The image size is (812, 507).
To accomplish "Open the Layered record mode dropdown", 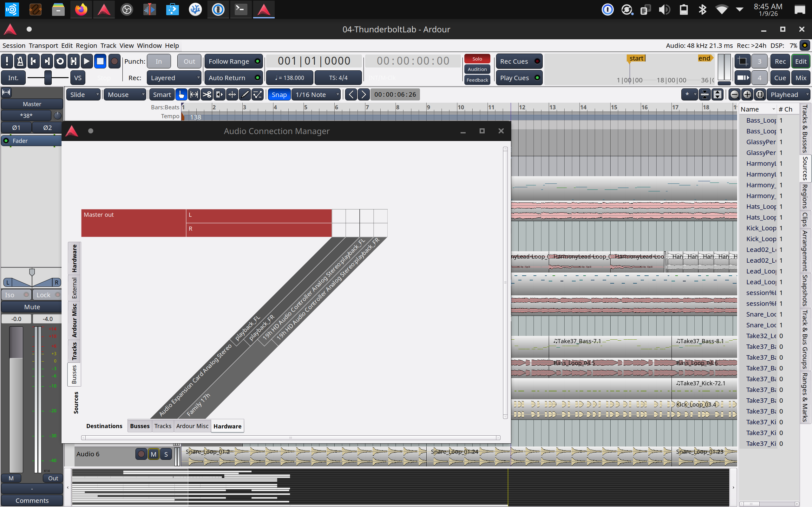I will [174, 78].
